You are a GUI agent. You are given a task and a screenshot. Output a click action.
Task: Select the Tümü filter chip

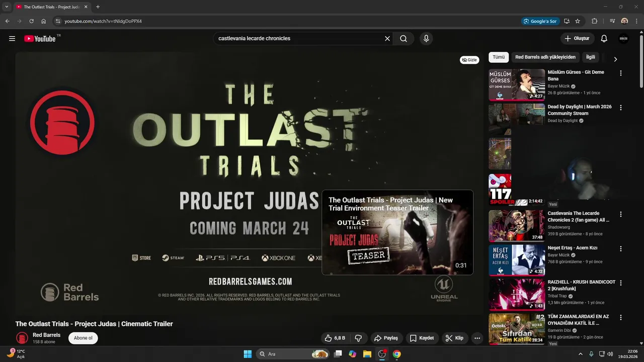(499, 57)
